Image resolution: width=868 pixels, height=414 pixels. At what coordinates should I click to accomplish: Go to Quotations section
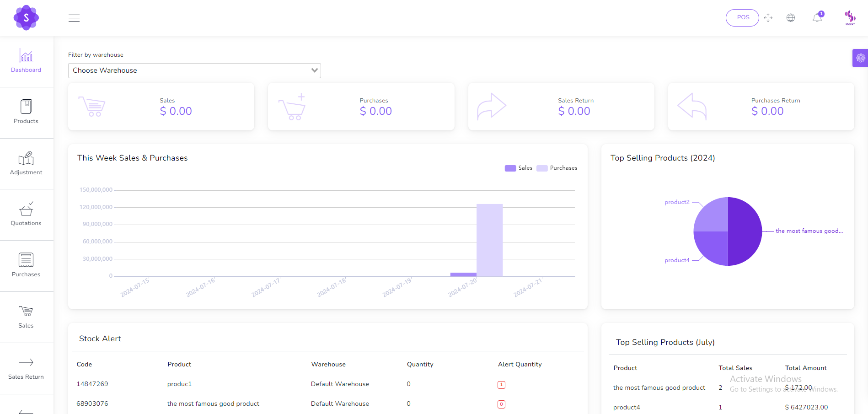[x=26, y=214]
